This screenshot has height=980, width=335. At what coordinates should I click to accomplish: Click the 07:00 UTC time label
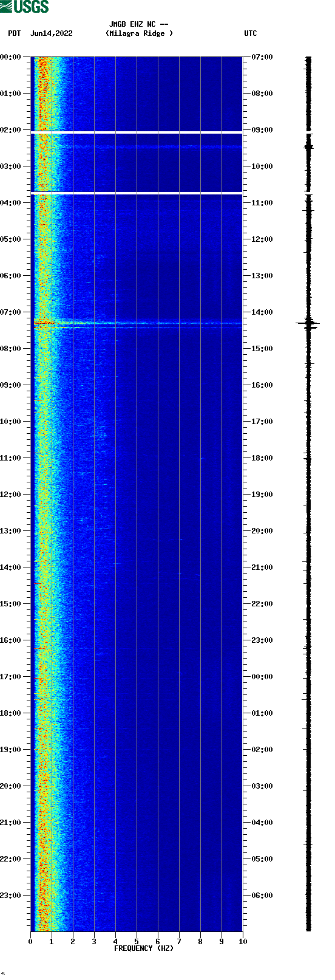(x=262, y=57)
